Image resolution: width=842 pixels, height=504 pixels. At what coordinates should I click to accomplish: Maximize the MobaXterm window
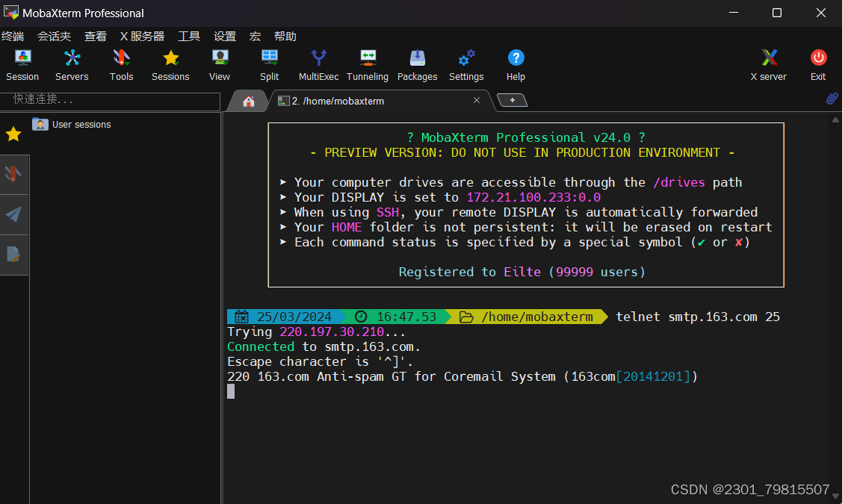[777, 13]
